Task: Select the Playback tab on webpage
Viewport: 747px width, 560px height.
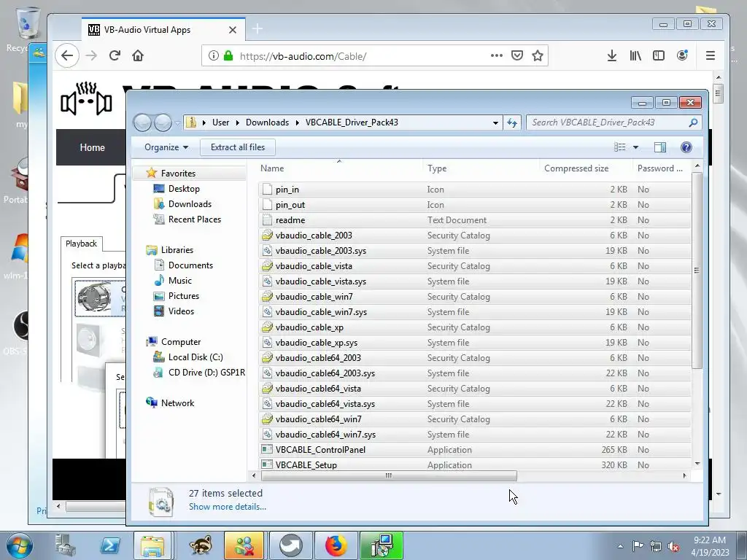Action: pos(81,244)
